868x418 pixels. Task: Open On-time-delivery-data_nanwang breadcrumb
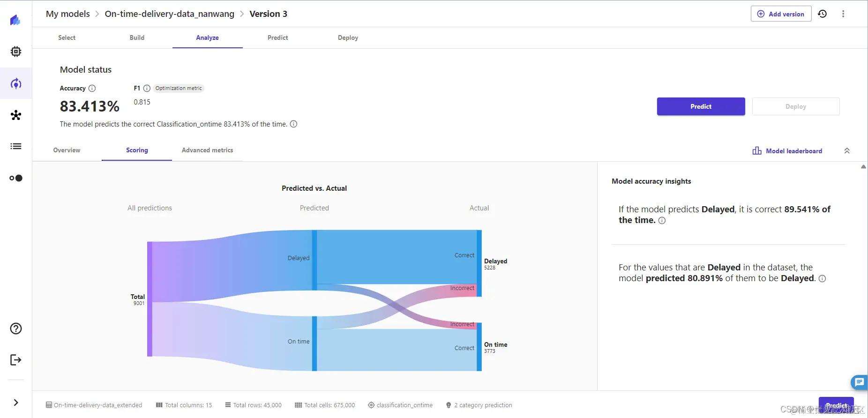(x=169, y=14)
